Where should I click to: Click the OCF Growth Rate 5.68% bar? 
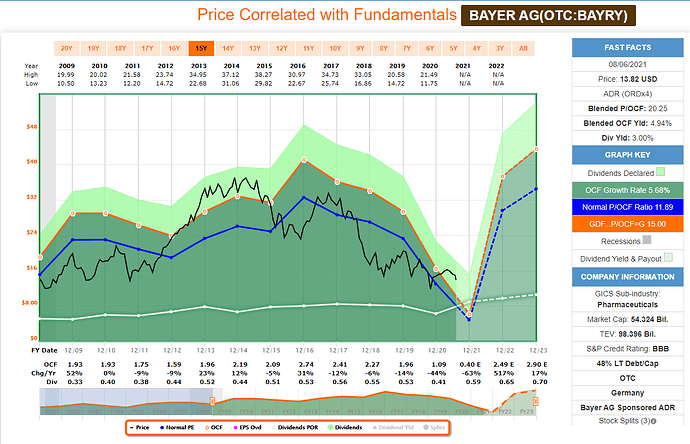click(x=628, y=190)
